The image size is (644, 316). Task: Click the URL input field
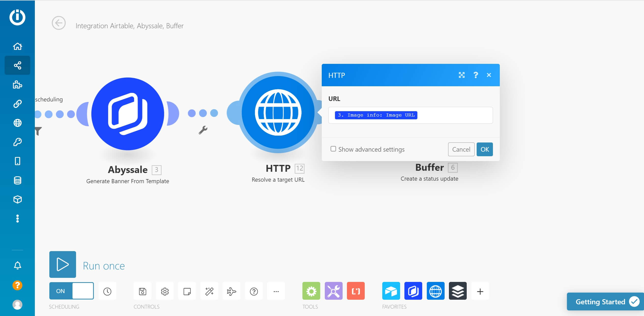(x=411, y=115)
